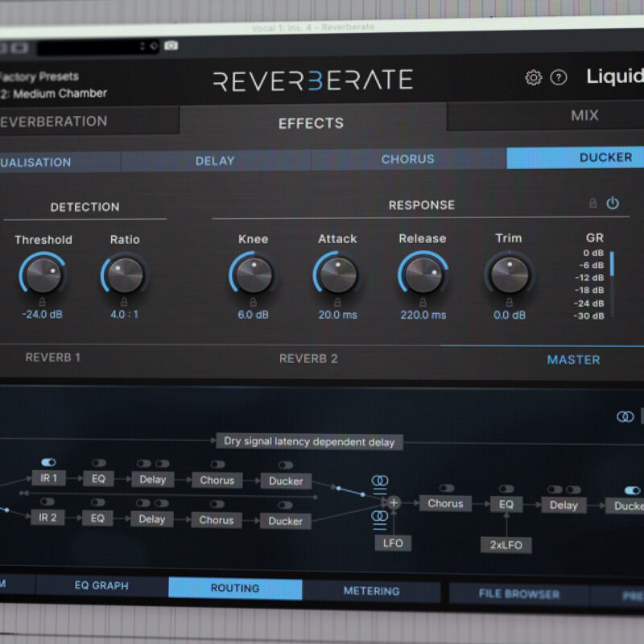Screen dimensions: 644x644
Task: Enable the Chorus in the IR 2 chain
Action: 217,504
